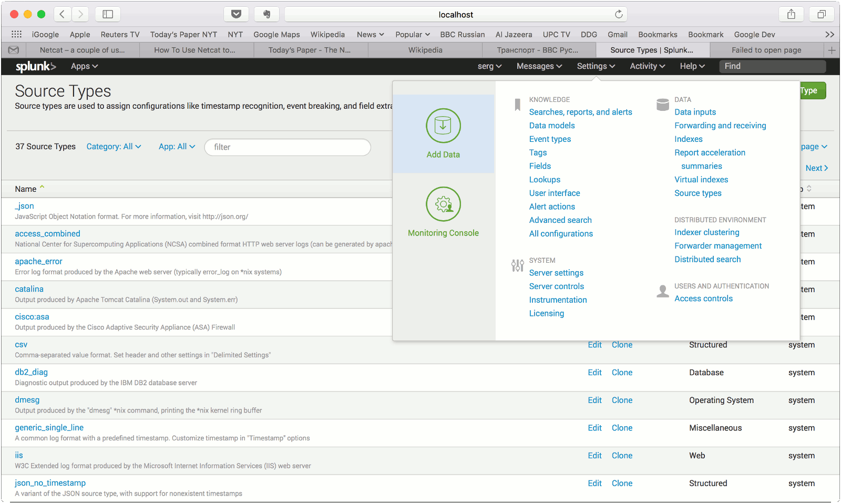The width and height of the screenshot is (841, 504).
Task: Toggle Safari sidebar button
Action: coord(108,14)
